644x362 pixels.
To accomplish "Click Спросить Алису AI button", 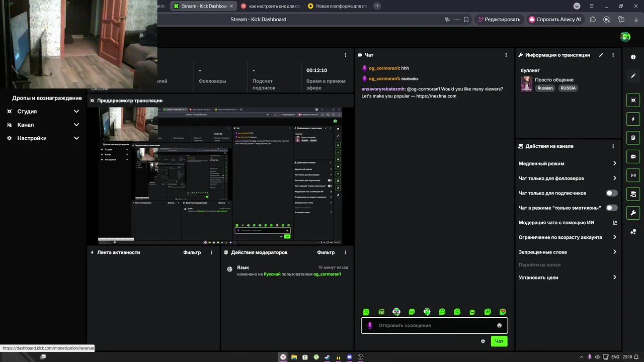I will point(555,20).
